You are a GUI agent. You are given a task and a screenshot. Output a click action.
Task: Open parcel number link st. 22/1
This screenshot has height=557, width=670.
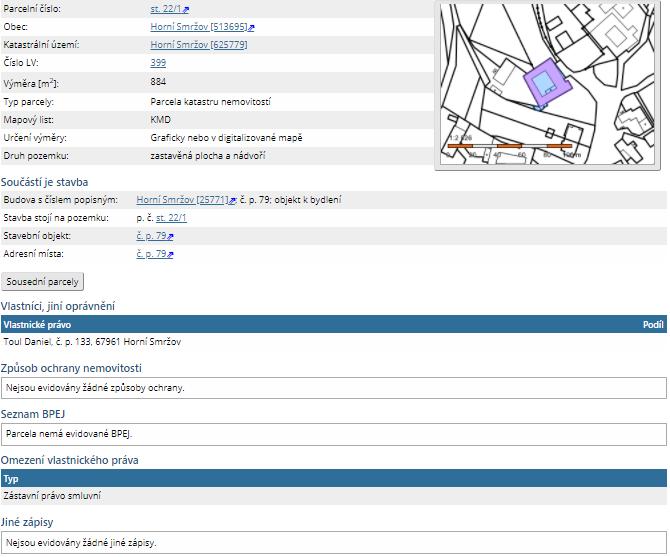pyautogui.click(x=166, y=9)
